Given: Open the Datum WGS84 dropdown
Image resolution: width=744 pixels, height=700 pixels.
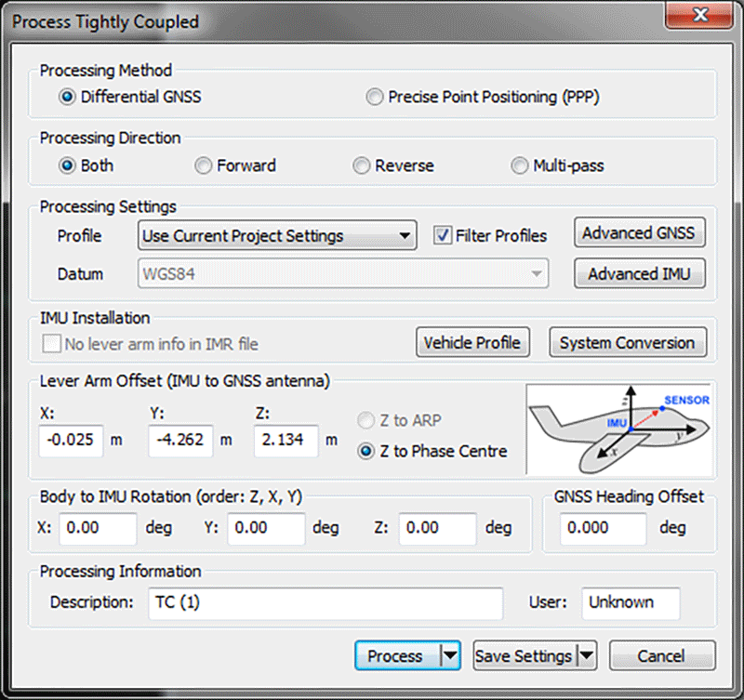Looking at the screenshot, I should pyautogui.click(x=343, y=273).
